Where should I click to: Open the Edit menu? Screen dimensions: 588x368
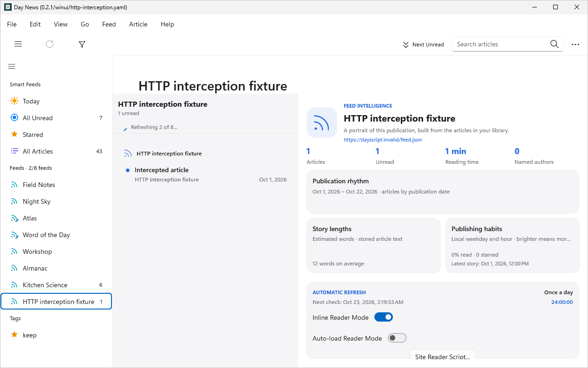click(x=35, y=24)
